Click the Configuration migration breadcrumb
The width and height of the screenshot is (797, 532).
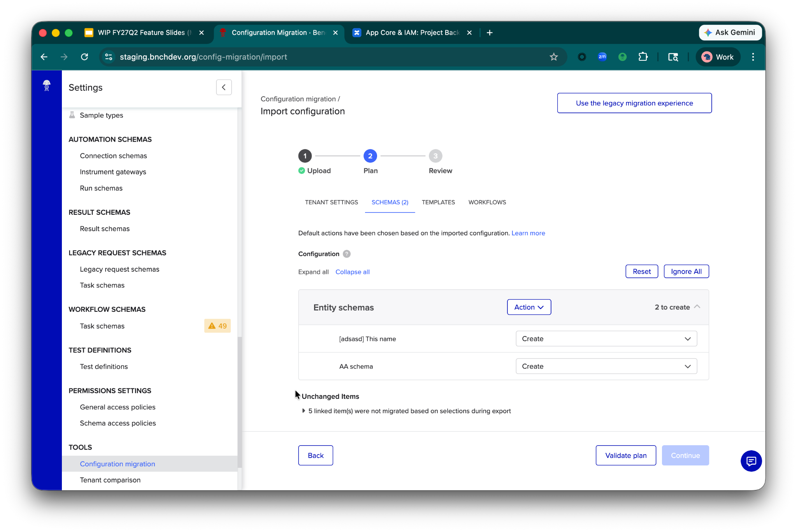tap(298, 99)
